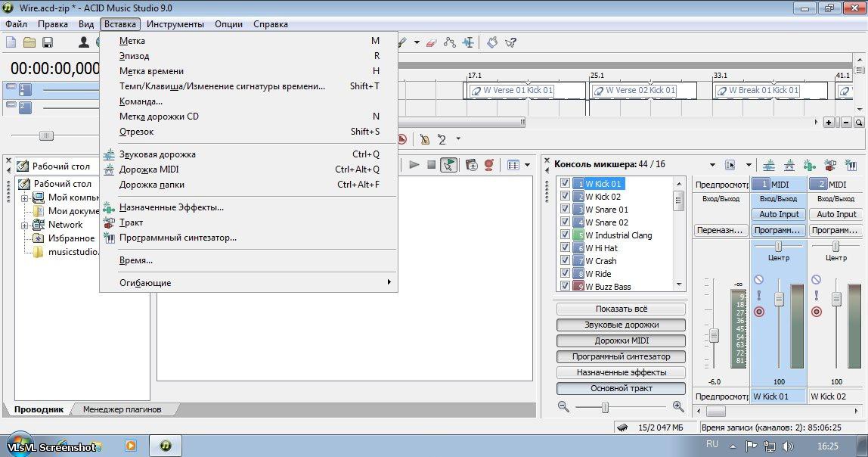The height and width of the screenshot is (457, 868).
Task: Insert MIDI track from mixer toolbar icon
Action: point(789,164)
